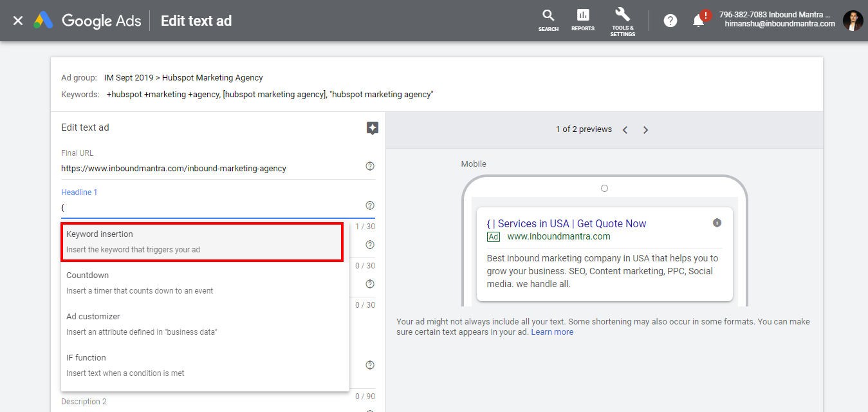Screen dimensions: 868x412
Task: Click the Description 2 field label
Action: [84, 402]
